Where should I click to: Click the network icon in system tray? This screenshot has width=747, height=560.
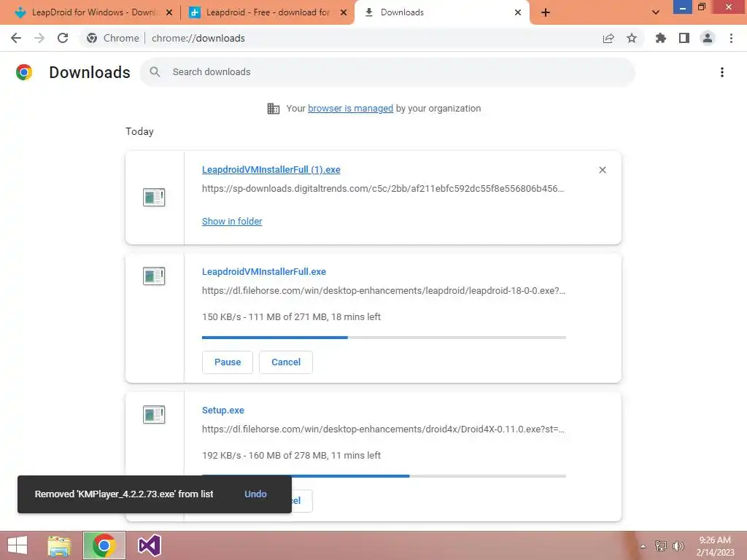coord(661,546)
